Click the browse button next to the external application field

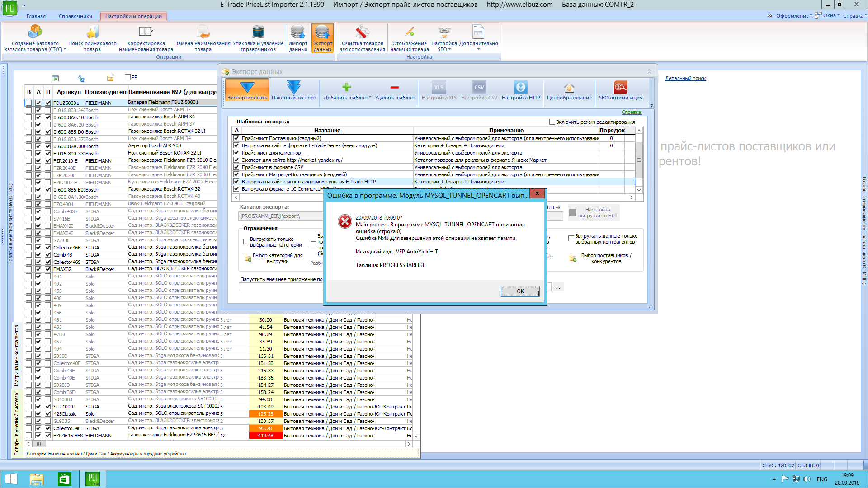558,287
